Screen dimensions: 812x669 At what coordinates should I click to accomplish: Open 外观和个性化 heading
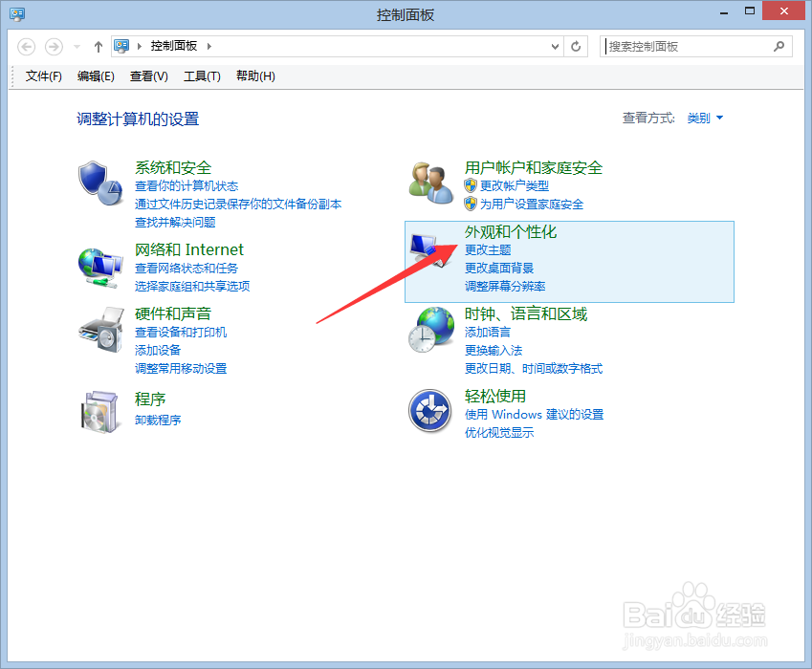[511, 232]
